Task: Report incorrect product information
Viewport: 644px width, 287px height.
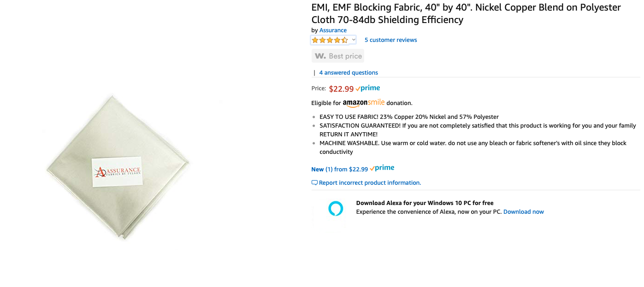Action: (x=370, y=183)
